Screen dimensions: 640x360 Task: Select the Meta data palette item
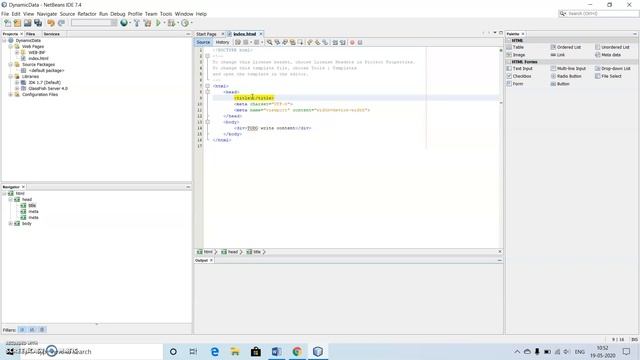point(608,55)
